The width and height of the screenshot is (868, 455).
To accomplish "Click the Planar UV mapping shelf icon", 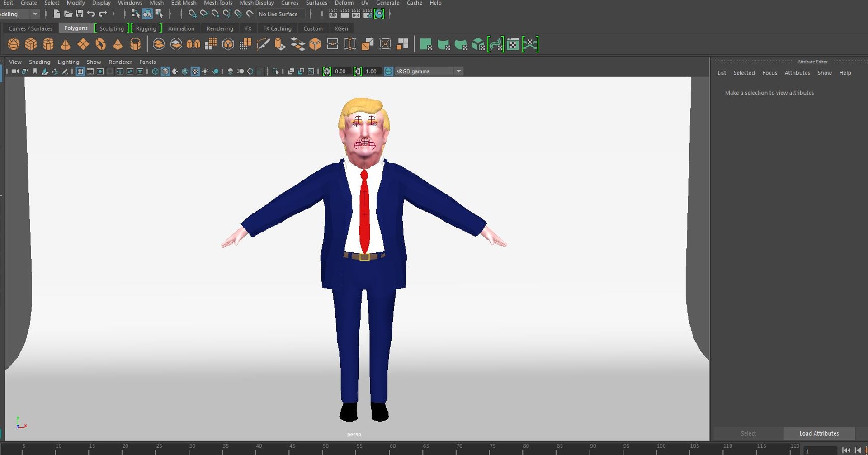I will [x=426, y=44].
